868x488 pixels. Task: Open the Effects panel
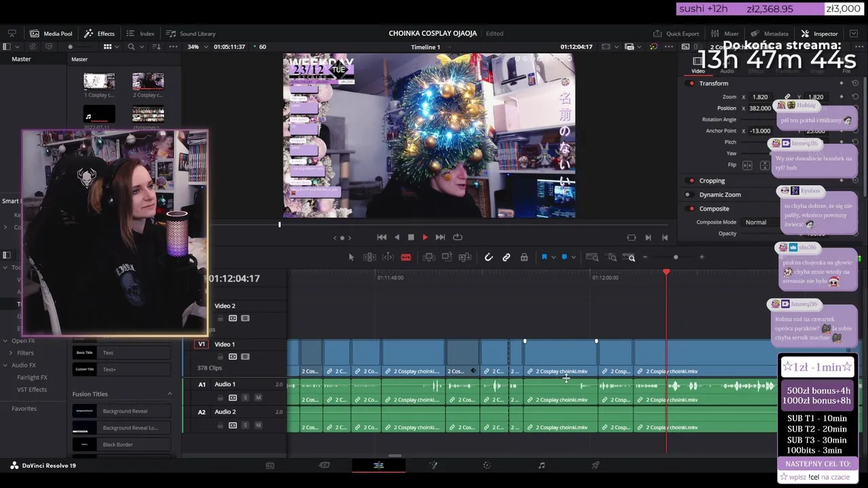99,33
